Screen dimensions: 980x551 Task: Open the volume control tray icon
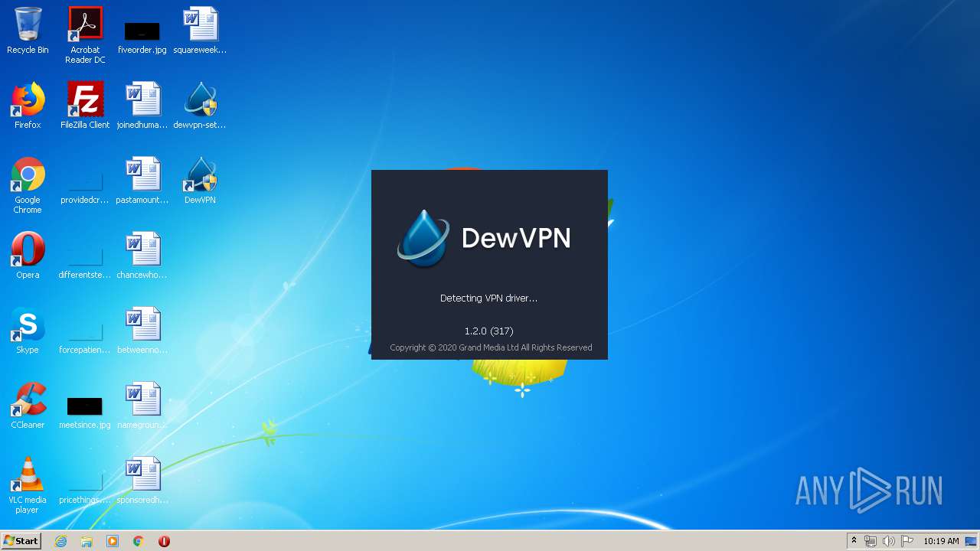[x=889, y=541]
